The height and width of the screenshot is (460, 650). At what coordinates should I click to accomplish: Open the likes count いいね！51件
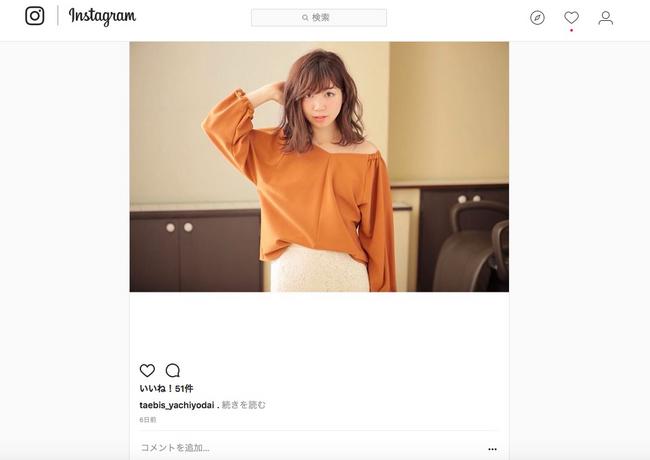pos(166,388)
